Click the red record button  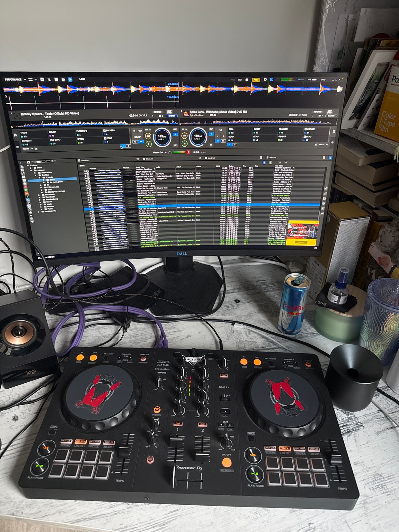tap(189, 152)
